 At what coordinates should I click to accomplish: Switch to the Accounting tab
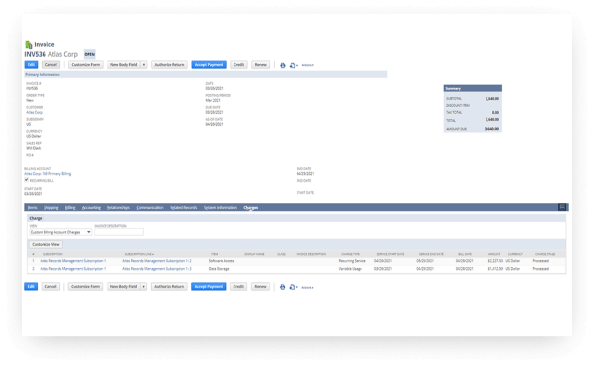[91, 208]
